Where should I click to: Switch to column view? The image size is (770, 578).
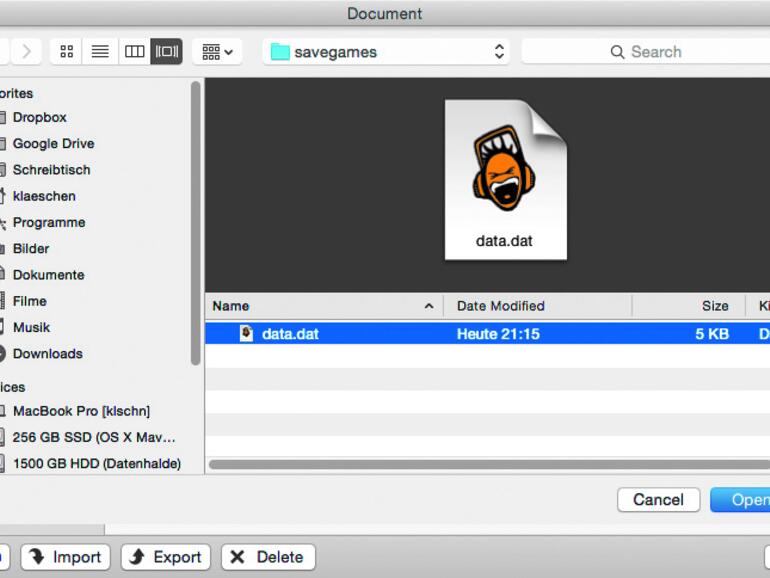134,52
